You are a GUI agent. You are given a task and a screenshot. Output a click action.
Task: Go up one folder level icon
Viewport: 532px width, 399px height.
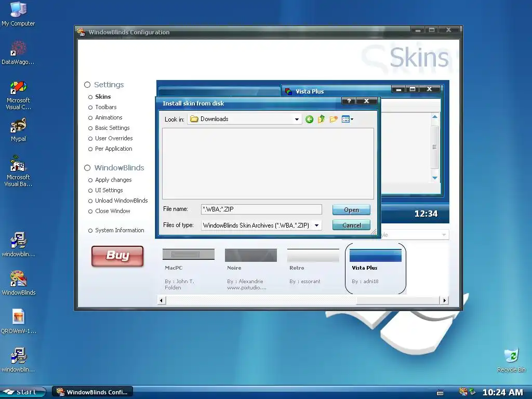[321, 119]
